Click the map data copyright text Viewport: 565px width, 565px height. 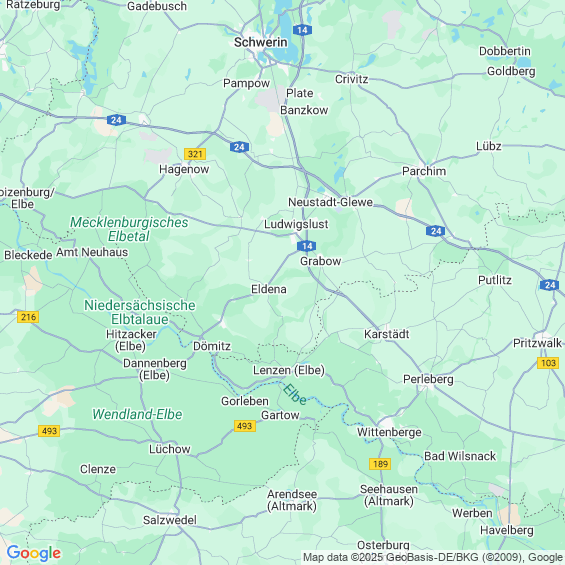coord(433,558)
